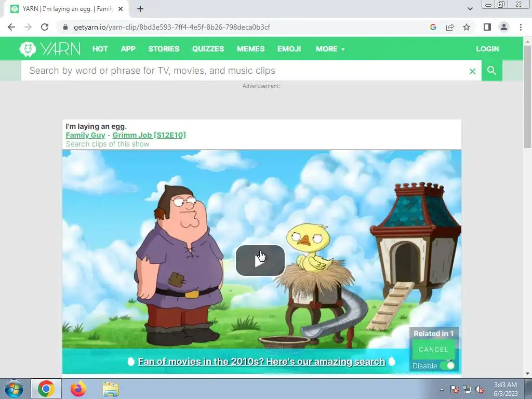The width and height of the screenshot is (532, 399).
Task: Bookmark this tab with star icon
Action: click(467, 27)
